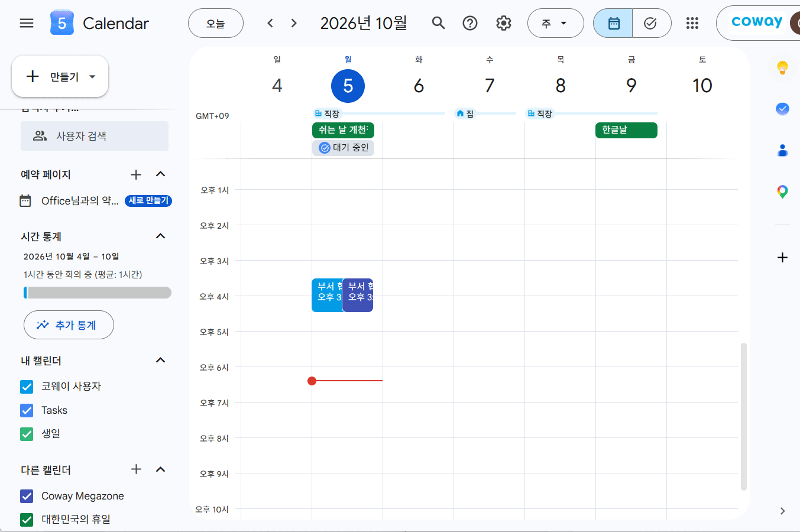Open the Office님과의 약속 booking page
Image resolution: width=800 pixels, height=532 pixels.
(x=80, y=201)
